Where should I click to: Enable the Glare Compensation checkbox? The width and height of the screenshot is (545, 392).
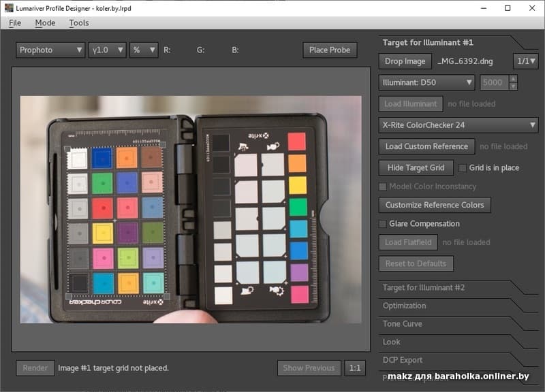click(x=383, y=224)
